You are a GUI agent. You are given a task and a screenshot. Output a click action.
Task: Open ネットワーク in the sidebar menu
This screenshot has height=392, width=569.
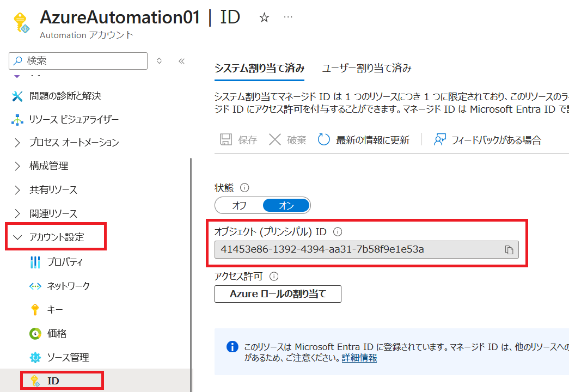click(x=68, y=286)
